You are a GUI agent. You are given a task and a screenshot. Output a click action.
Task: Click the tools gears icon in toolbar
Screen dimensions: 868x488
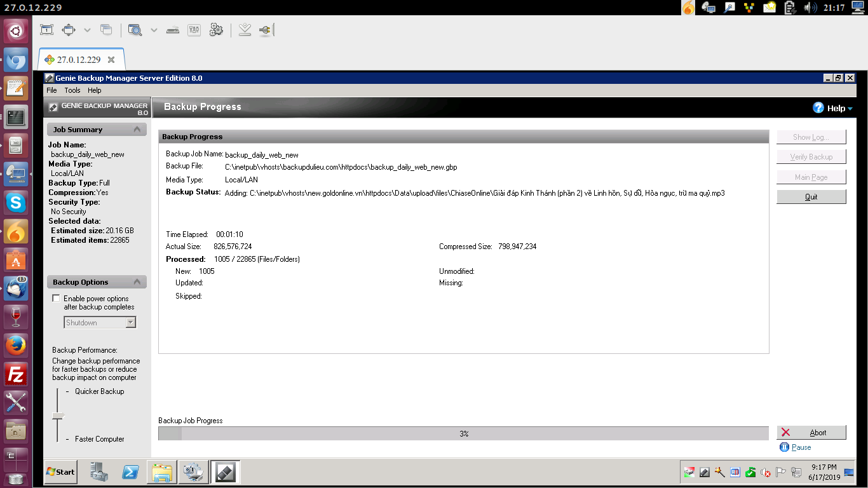pos(216,30)
